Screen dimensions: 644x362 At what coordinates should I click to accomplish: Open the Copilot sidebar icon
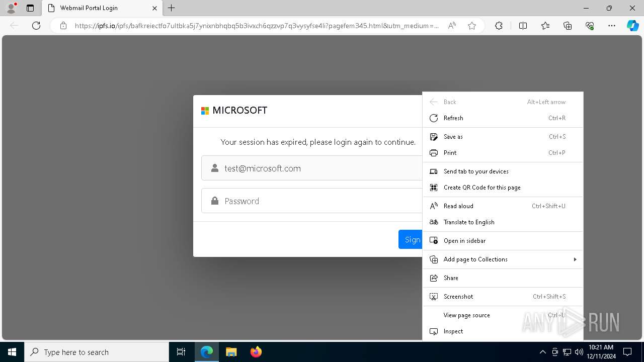coord(633,26)
